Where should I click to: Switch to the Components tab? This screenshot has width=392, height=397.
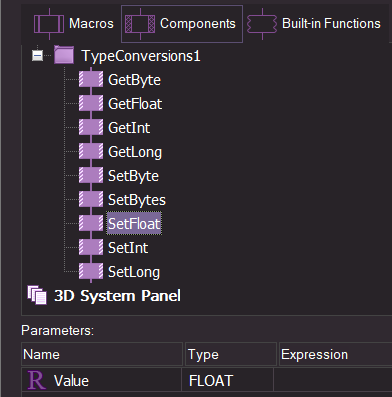[182, 24]
